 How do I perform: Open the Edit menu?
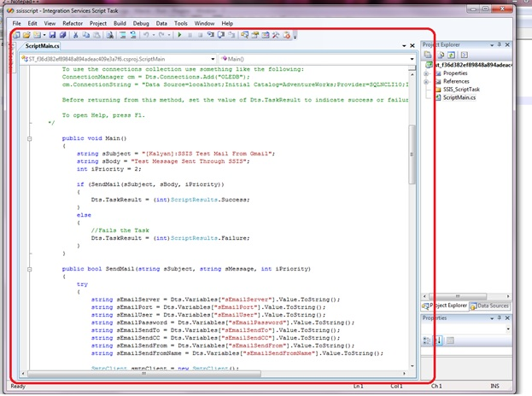coord(32,23)
